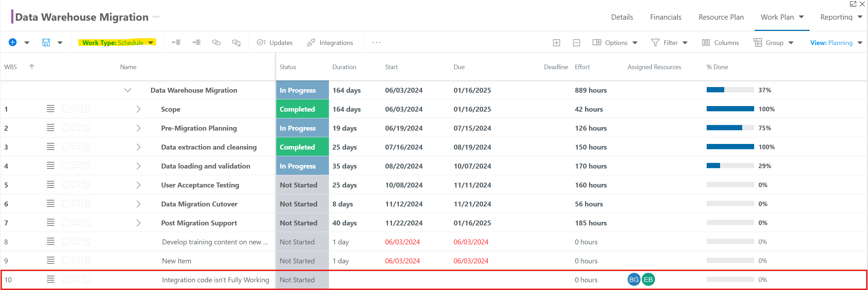The width and height of the screenshot is (868, 290).
Task: Switch to the Resource Plan tab
Action: [721, 17]
